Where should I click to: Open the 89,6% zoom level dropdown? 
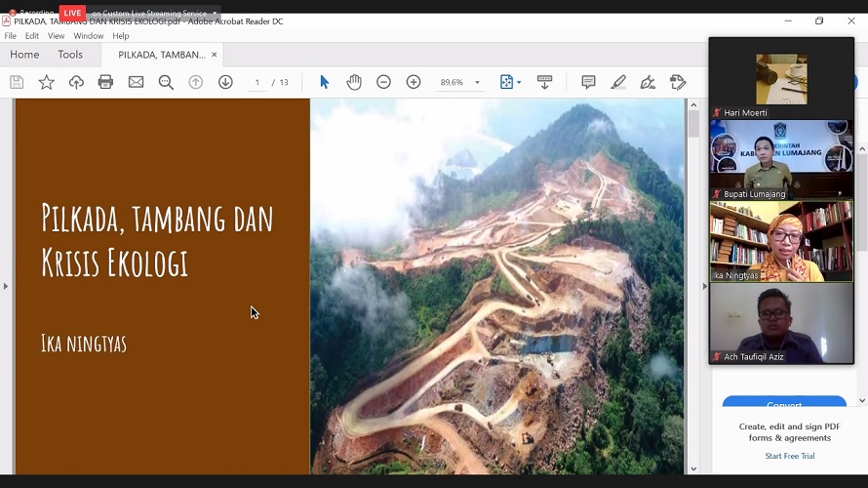pyautogui.click(x=477, y=83)
